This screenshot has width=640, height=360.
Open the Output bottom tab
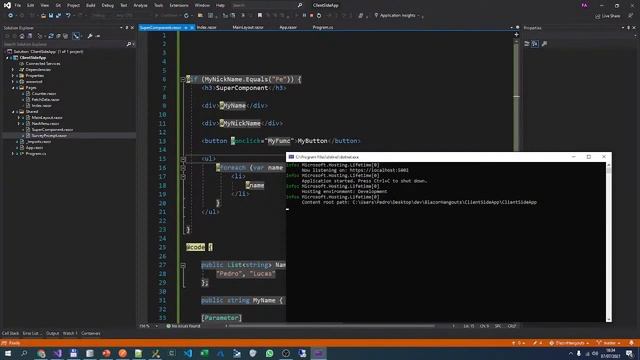52,333
